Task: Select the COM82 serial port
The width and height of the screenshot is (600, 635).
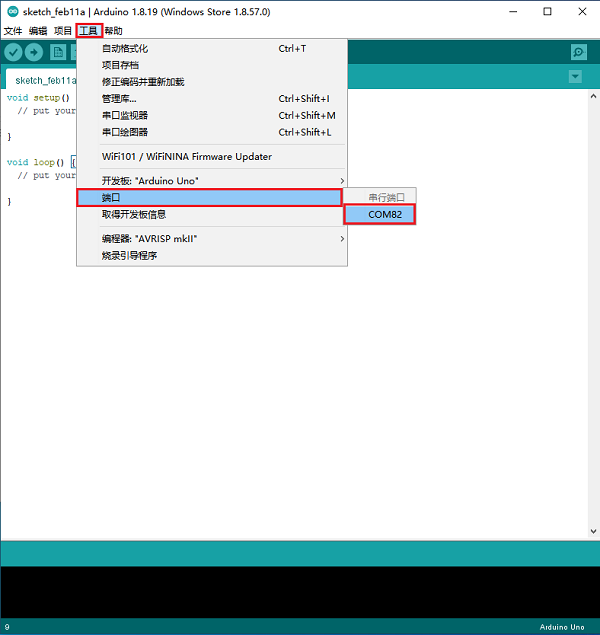Action: (380, 214)
